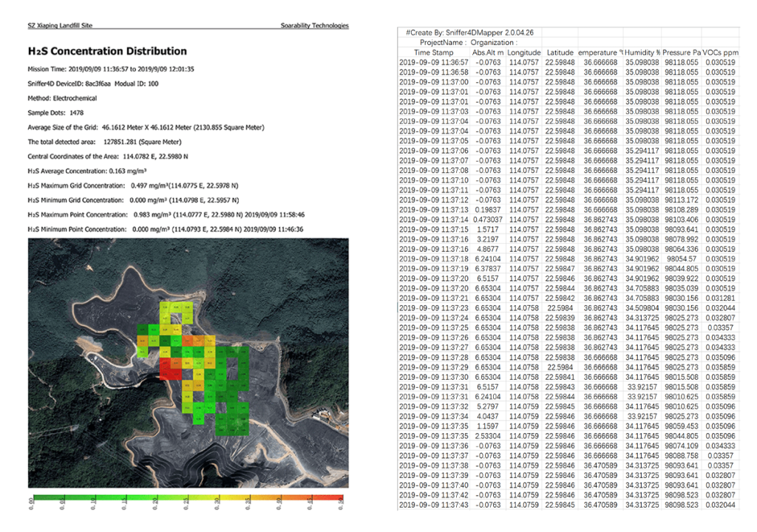Click the "ProjectName :" cell

(444, 42)
